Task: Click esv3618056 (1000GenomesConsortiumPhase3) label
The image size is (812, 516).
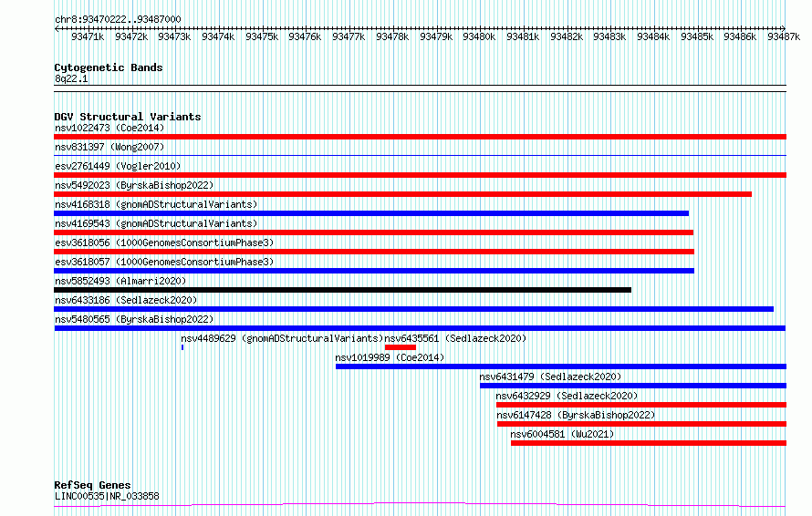Action: tap(164, 243)
